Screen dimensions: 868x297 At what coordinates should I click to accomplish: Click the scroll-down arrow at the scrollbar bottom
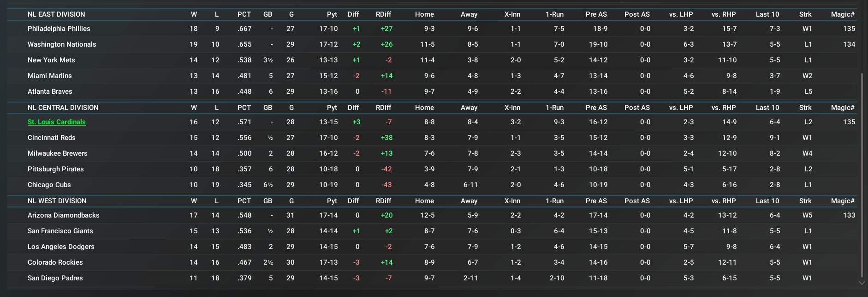tap(862, 283)
